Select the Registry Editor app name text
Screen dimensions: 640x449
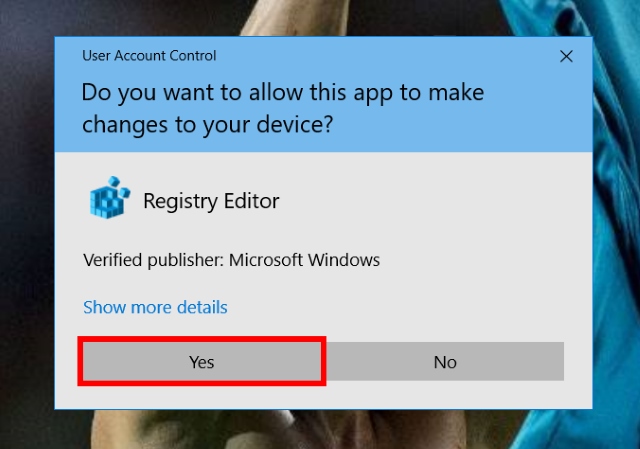click(211, 201)
